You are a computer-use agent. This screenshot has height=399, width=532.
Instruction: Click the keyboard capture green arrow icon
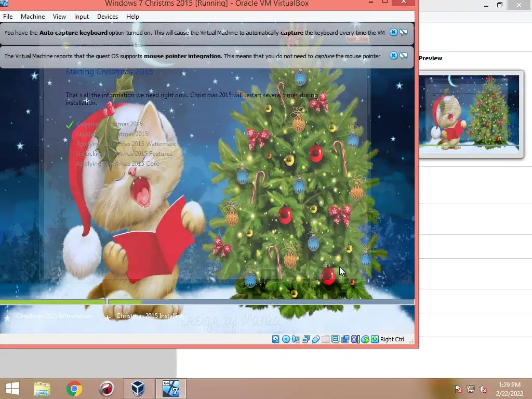[x=375, y=339]
